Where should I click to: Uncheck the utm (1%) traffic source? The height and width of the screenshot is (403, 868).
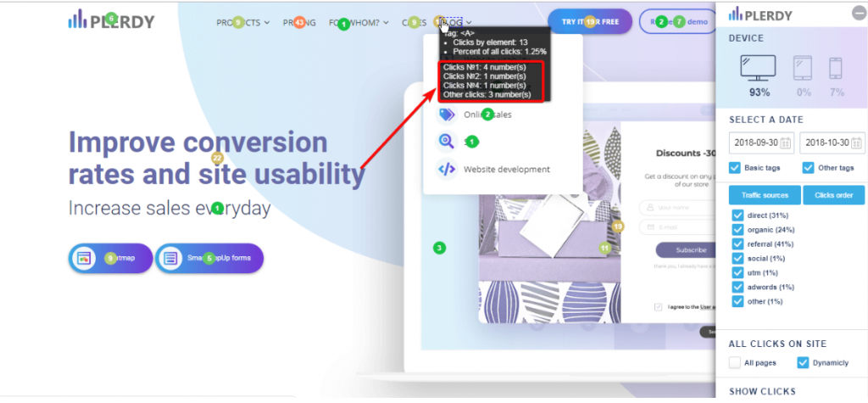point(737,272)
